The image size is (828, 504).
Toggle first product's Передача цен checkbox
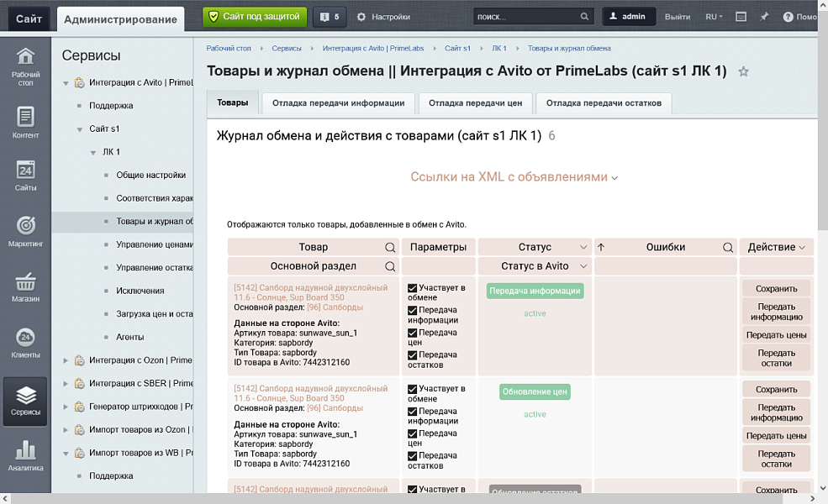pyautogui.click(x=413, y=333)
